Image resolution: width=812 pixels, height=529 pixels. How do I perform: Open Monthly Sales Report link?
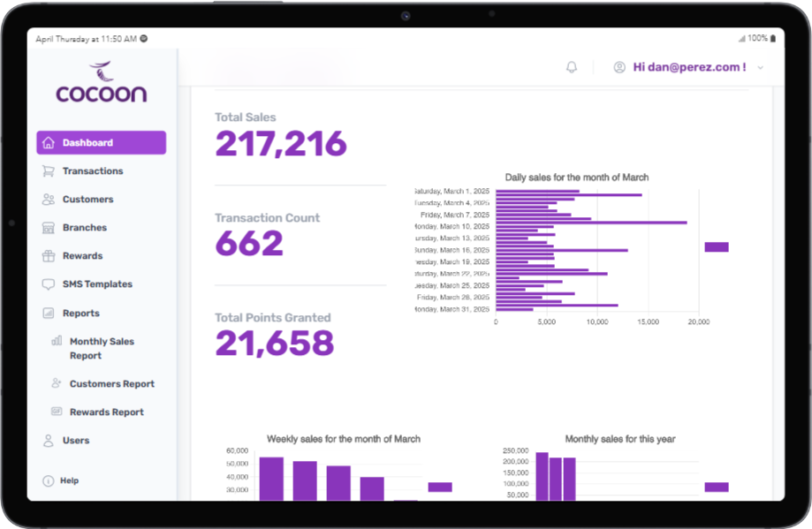click(102, 348)
